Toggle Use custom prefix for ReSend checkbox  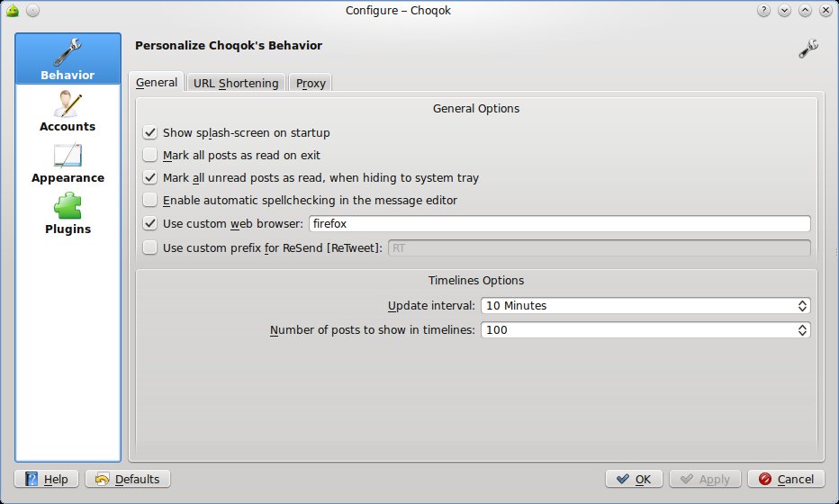(x=150, y=248)
